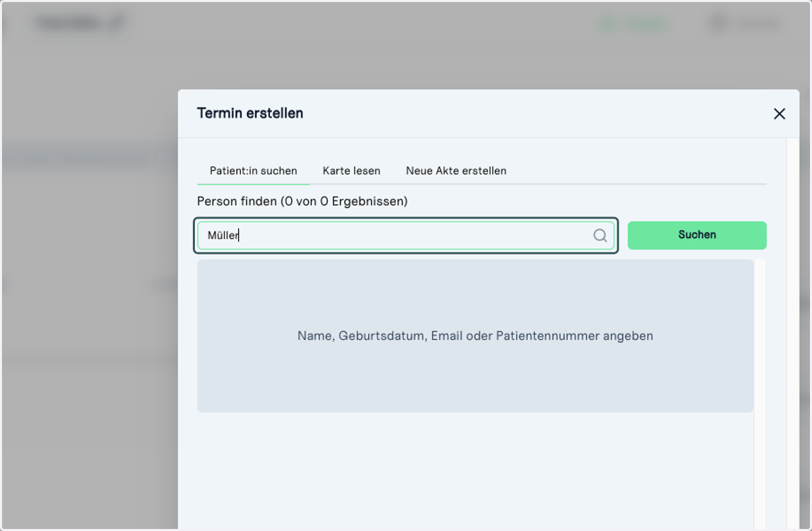Select the Patient:in suchen tab
This screenshot has height=531, width=812.
[253, 171]
